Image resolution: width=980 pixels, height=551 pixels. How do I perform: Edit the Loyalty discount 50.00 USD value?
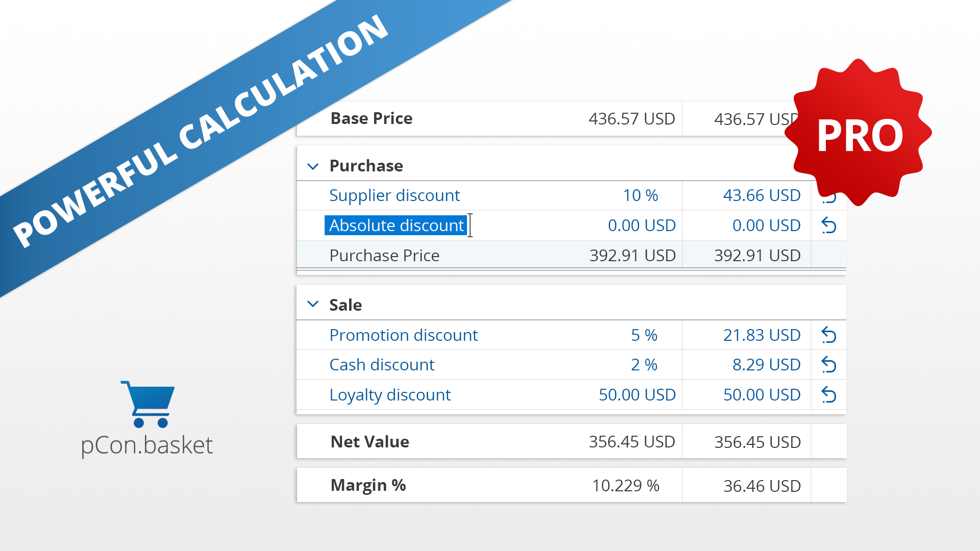pyautogui.click(x=637, y=395)
